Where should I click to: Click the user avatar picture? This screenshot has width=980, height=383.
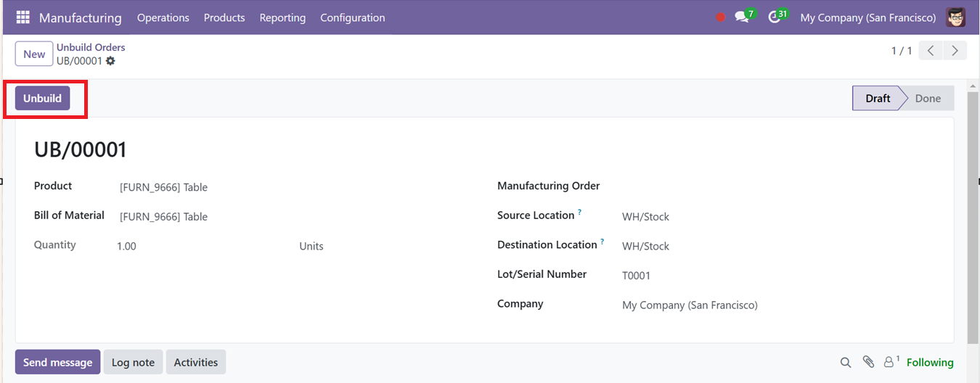click(x=955, y=17)
